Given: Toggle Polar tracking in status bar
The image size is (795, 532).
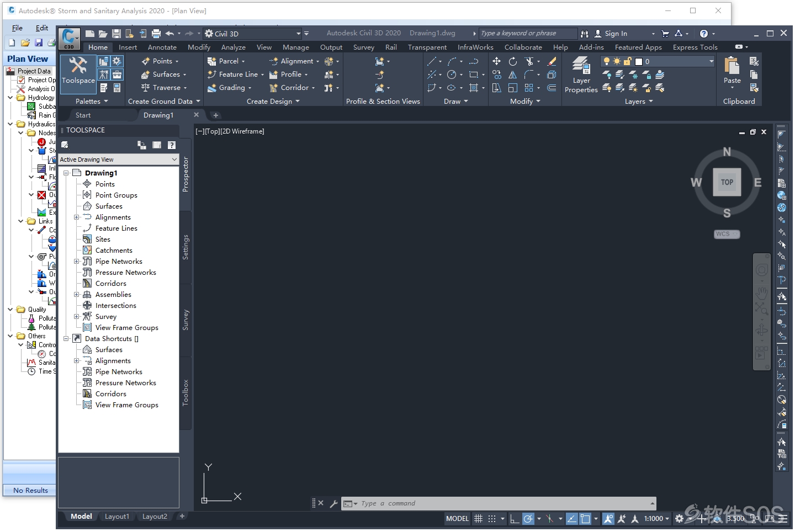Looking at the screenshot, I should (x=528, y=519).
